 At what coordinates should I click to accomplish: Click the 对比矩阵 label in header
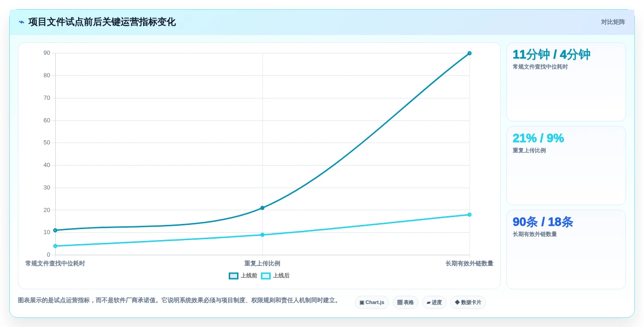pyautogui.click(x=613, y=22)
